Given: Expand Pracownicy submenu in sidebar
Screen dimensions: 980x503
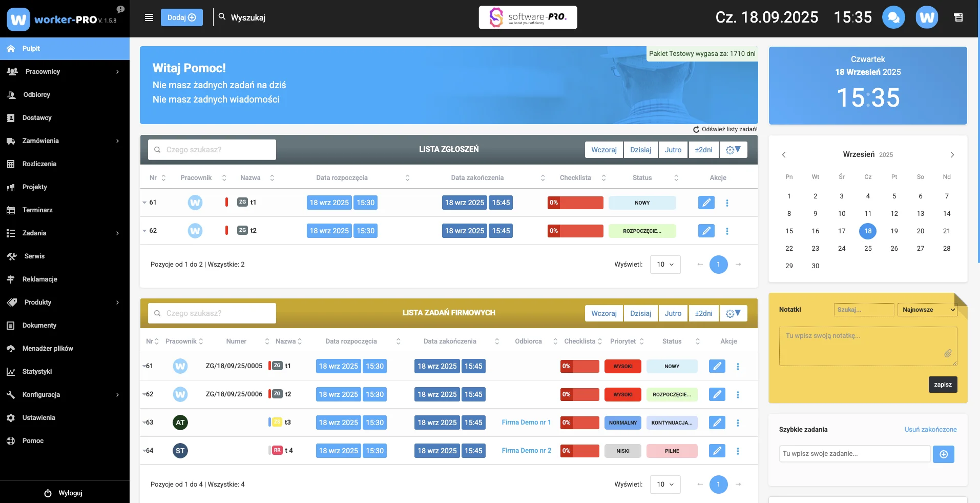Looking at the screenshot, I should tap(117, 72).
